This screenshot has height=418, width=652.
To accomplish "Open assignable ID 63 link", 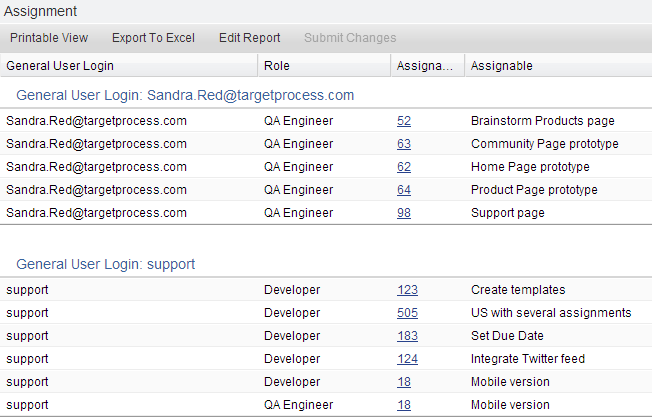I will [404, 144].
